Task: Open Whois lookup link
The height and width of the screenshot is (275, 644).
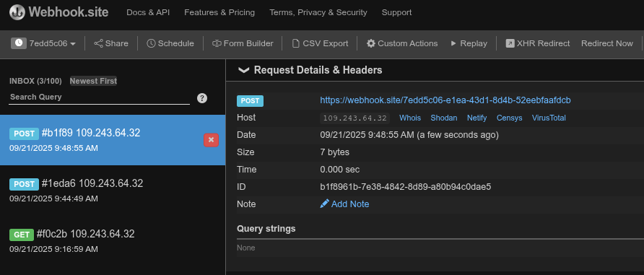Action: click(410, 118)
